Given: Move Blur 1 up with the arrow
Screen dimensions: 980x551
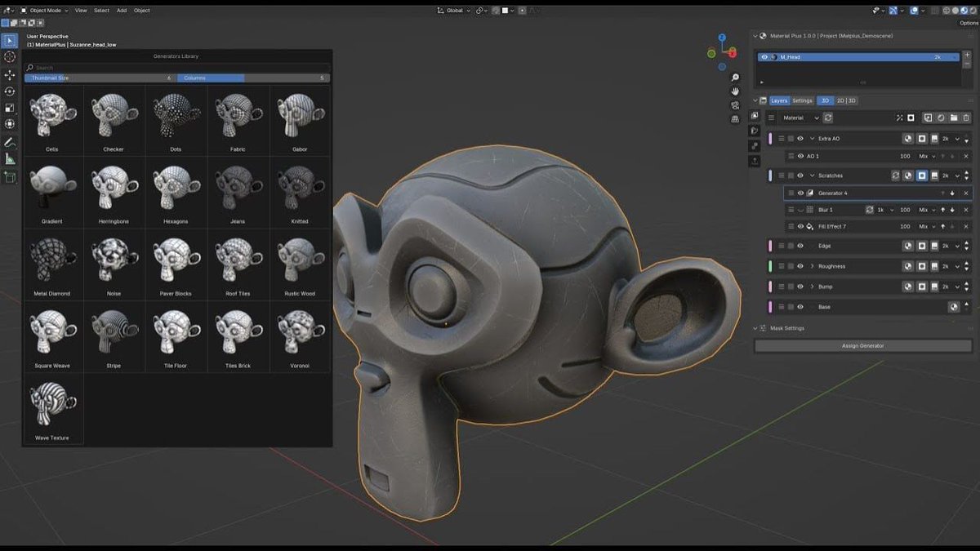Looking at the screenshot, I should point(942,210).
